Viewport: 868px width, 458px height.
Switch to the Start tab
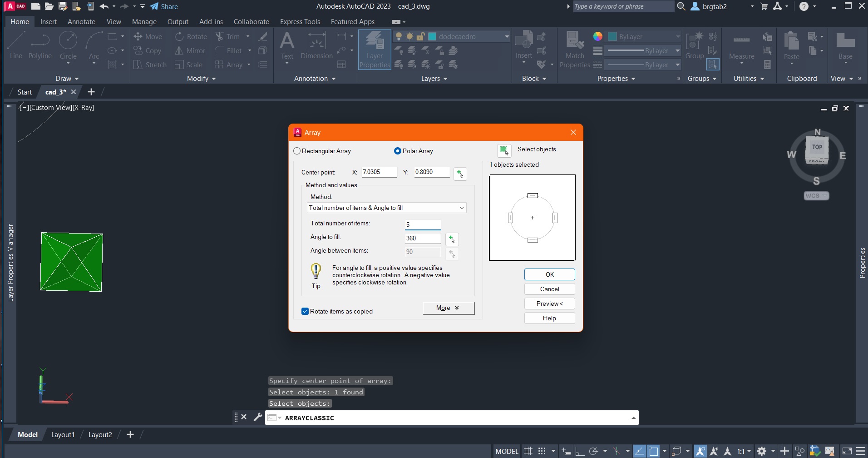coord(25,92)
